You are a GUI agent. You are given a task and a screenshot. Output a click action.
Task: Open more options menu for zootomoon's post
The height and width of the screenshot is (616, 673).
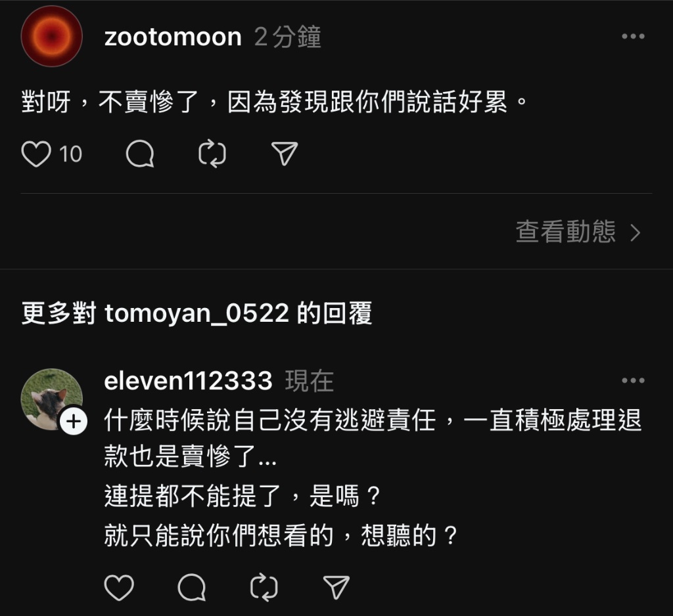tap(633, 37)
